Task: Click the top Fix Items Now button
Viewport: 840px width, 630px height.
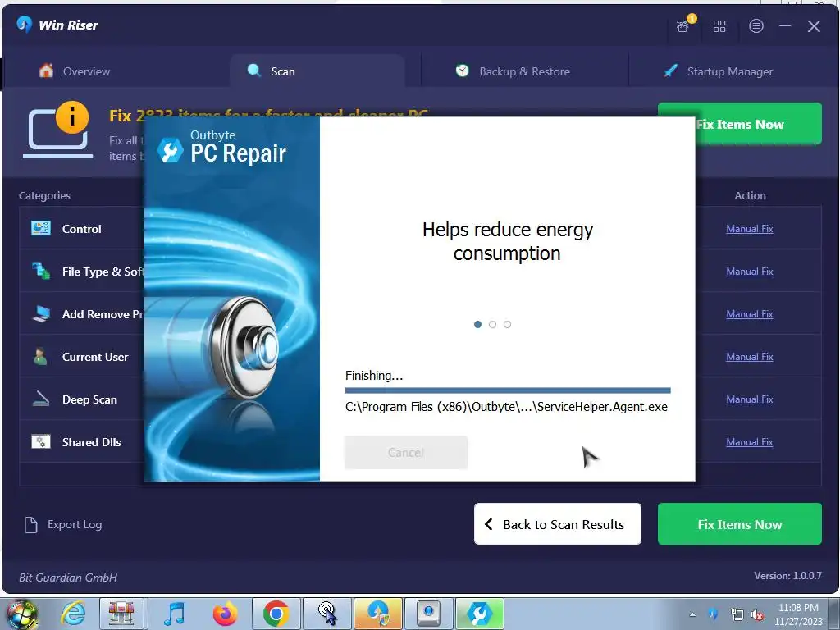Action: pos(739,124)
